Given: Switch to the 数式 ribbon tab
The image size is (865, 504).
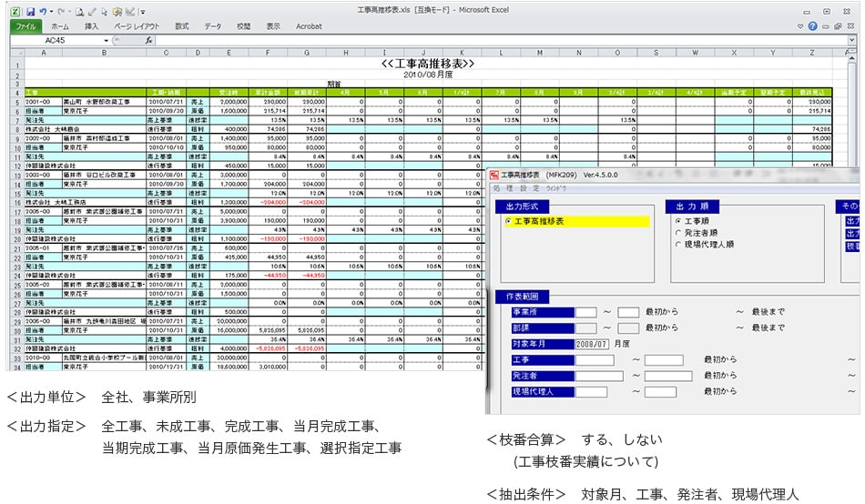Looking at the screenshot, I should pyautogui.click(x=181, y=25).
